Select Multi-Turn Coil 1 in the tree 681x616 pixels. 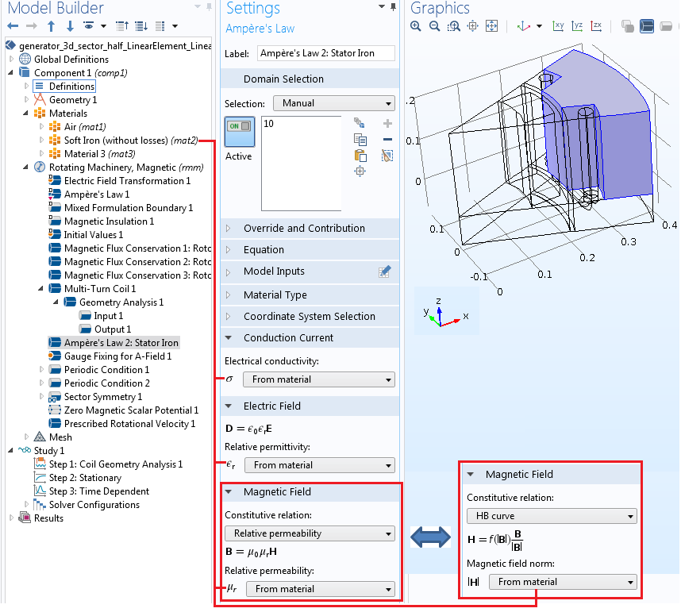click(x=99, y=289)
